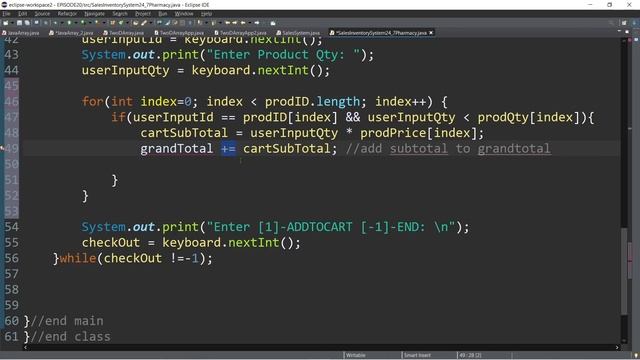Click the External Tools run icon
The image size is (640, 360).
coord(97,23)
